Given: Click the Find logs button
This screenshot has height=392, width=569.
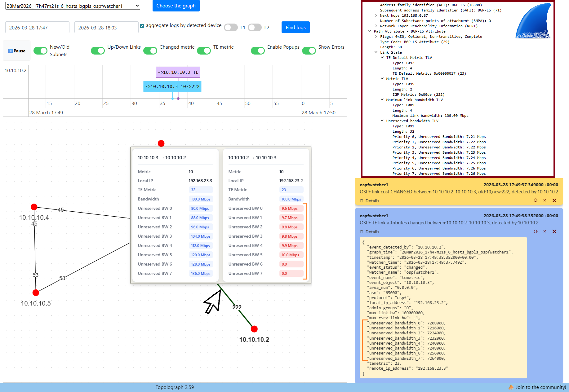Looking at the screenshot, I should pos(296,27).
